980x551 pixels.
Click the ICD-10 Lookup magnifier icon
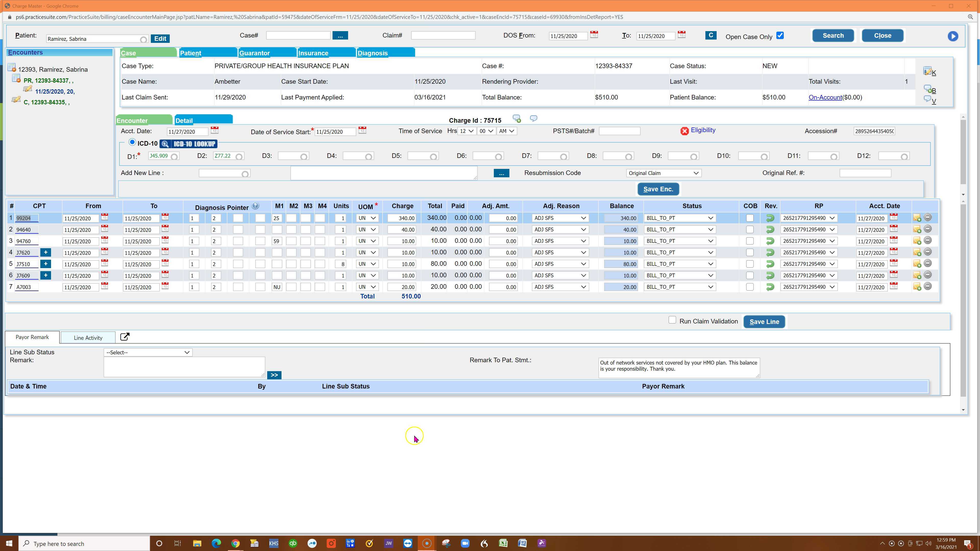pyautogui.click(x=165, y=144)
